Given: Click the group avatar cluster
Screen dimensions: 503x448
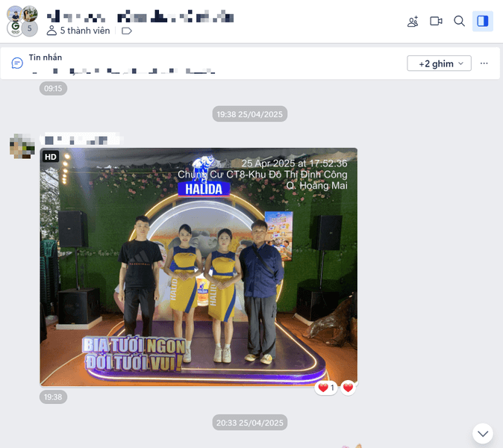Looking at the screenshot, I should tap(22, 21).
